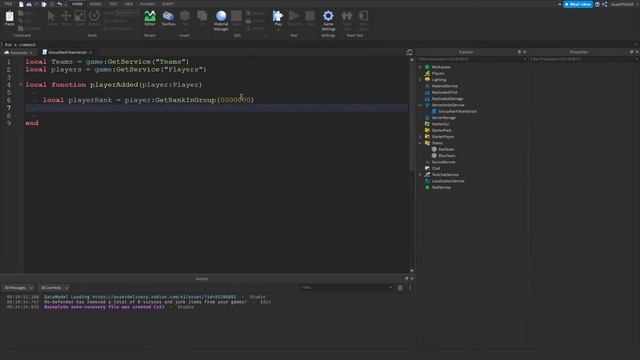Click the Output filter field
Viewport: 640px width, 360px height.
346,288
